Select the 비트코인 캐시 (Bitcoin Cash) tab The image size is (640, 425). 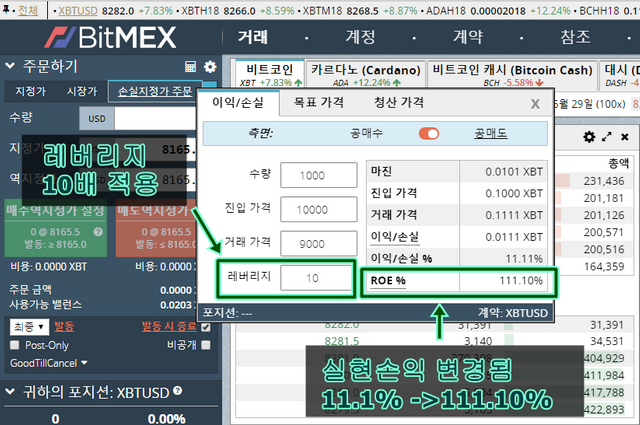tap(512, 74)
